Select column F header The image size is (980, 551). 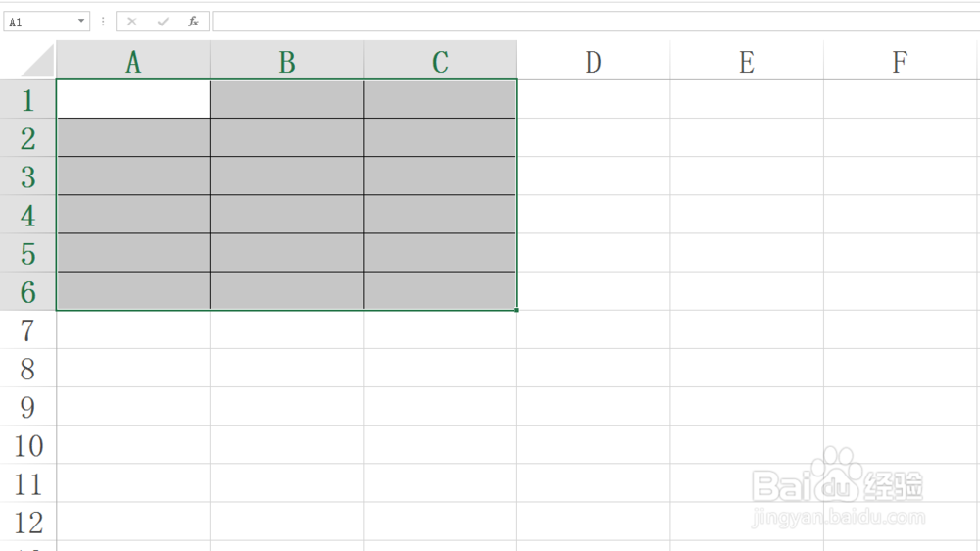pos(901,61)
